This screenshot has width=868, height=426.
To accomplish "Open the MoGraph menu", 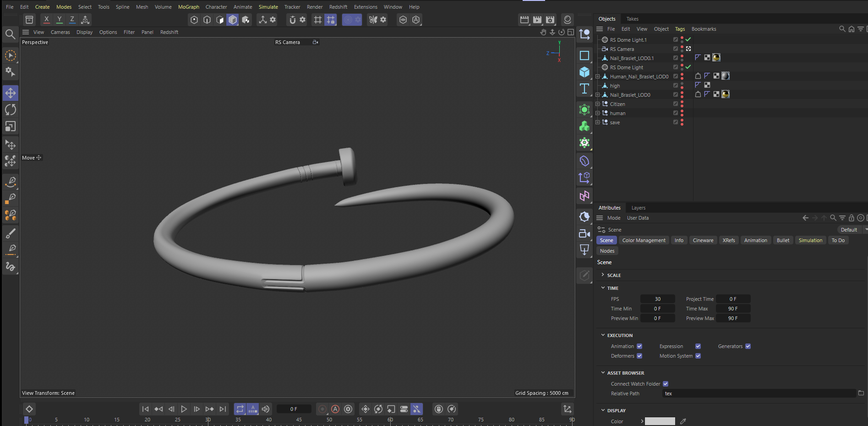I will (x=188, y=7).
